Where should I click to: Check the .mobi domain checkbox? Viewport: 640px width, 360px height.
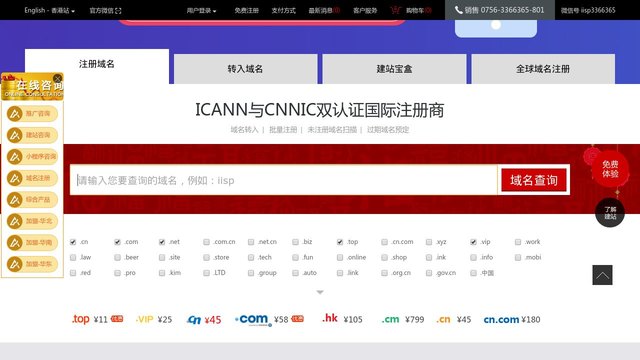(x=518, y=258)
